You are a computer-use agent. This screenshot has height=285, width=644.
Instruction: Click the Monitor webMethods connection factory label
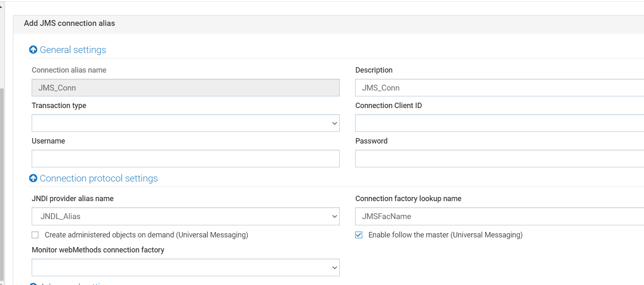tap(98, 250)
